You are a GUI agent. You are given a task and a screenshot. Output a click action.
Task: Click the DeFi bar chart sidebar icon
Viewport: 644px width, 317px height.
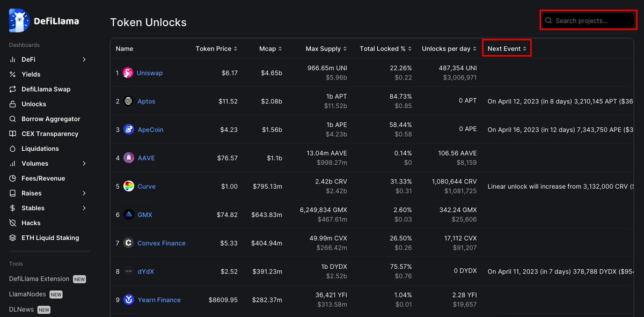12,60
